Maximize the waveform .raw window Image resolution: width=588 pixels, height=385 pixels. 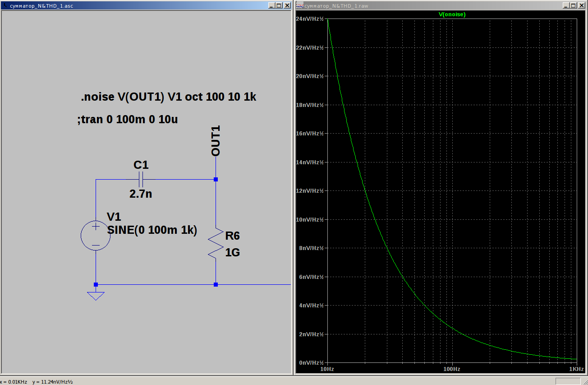point(573,5)
